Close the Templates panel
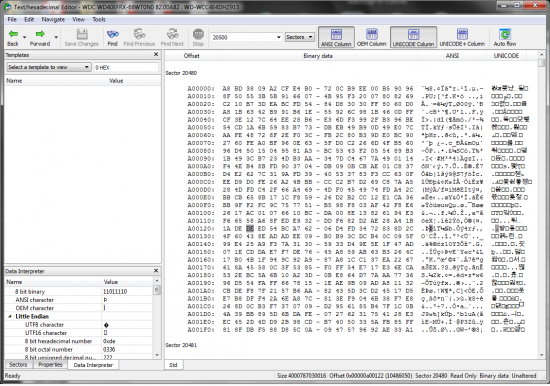This screenshot has height=386, width=550. click(x=156, y=54)
